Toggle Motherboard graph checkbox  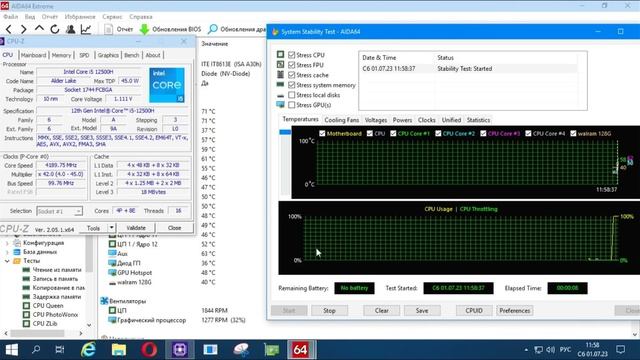click(x=322, y=133)
